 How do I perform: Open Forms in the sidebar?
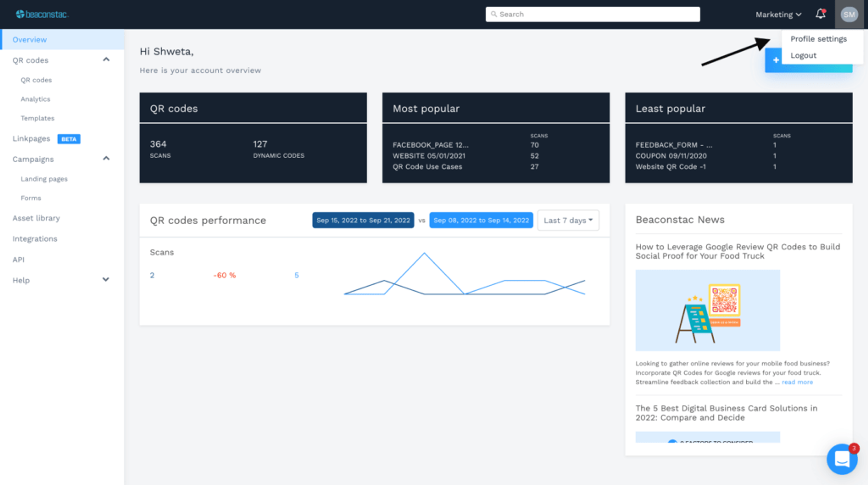click(x=31, y=198)
